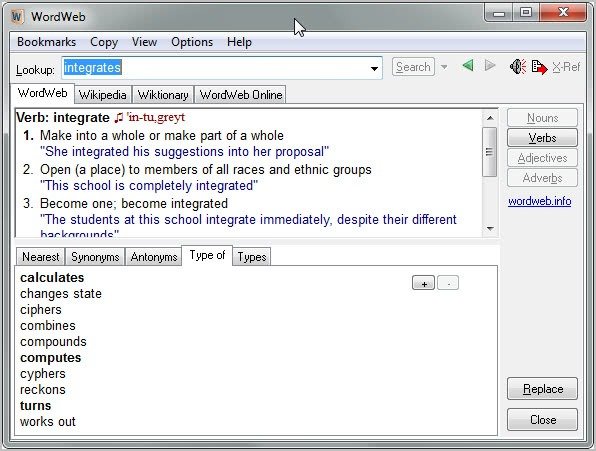Switch to the Wiktionary tab
The width and height of the screenshot is (596, 451).
tap(163, 95)
